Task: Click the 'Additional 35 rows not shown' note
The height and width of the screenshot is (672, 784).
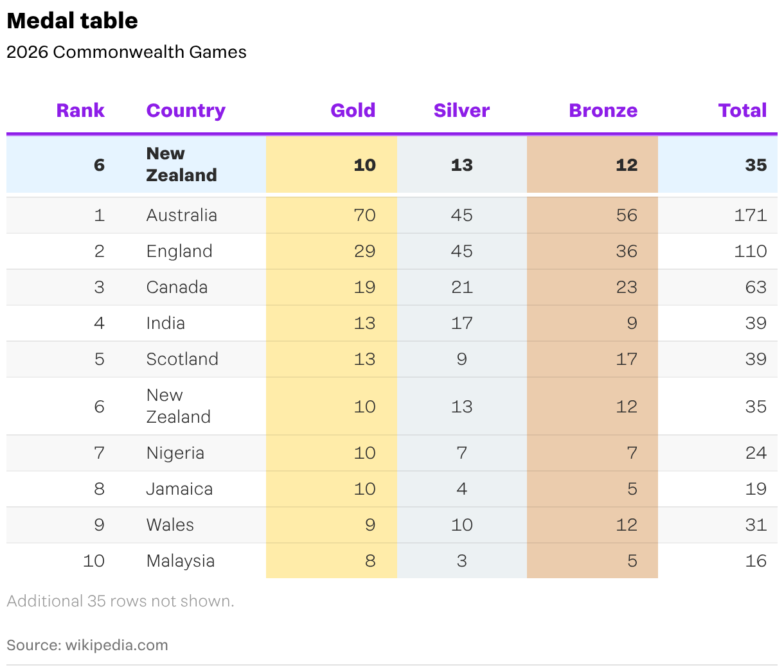Action: tap(120, 601)
